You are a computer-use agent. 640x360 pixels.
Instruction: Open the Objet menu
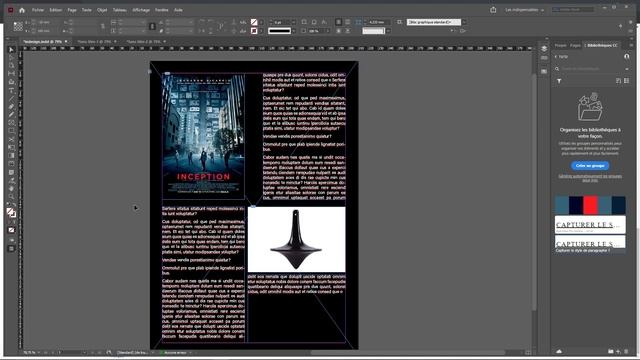click(x=102, y=10)
